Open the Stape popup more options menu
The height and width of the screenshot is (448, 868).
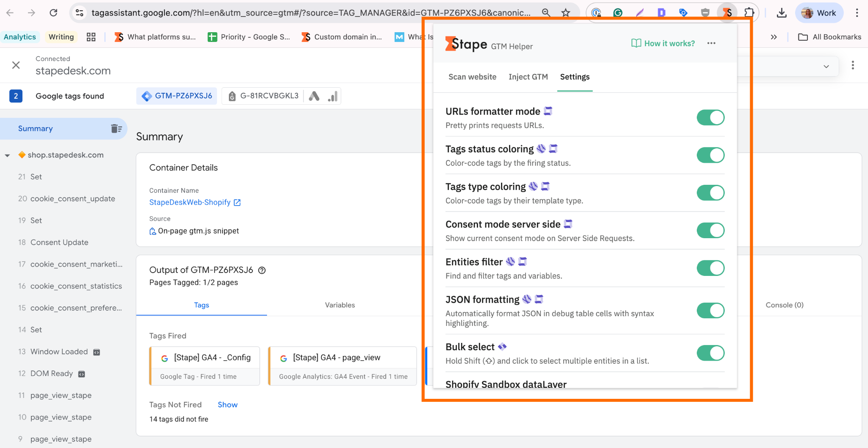(x=711, y=43)
